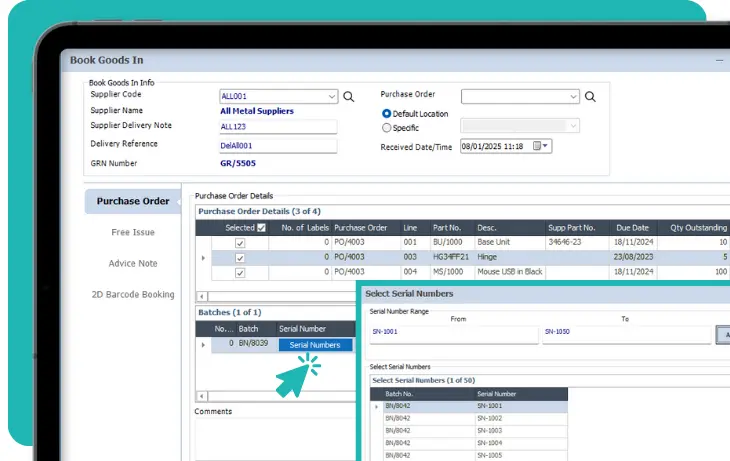This screenshot has width=730, height=461.
Task: Click the row indicator arrow for the Hinge line
Action: pyautogui.click(x=204, y=258)
